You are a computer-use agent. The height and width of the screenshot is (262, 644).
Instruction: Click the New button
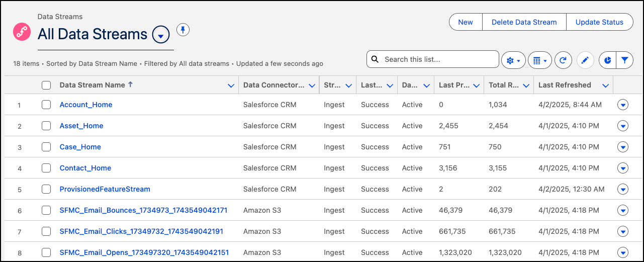[466, 22]
